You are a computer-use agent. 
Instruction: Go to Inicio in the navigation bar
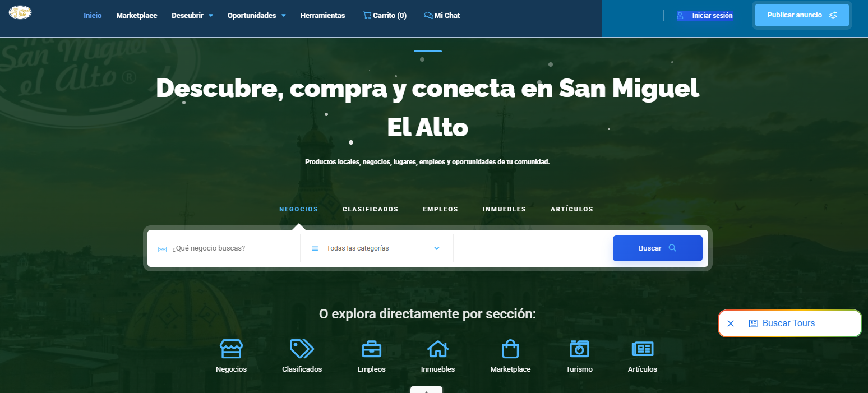[93, 16]
